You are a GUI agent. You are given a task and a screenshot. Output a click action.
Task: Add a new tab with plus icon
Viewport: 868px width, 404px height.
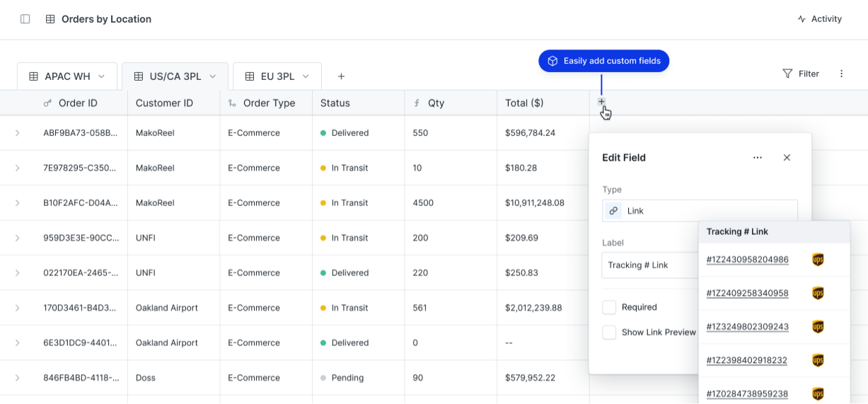(341, 76)
